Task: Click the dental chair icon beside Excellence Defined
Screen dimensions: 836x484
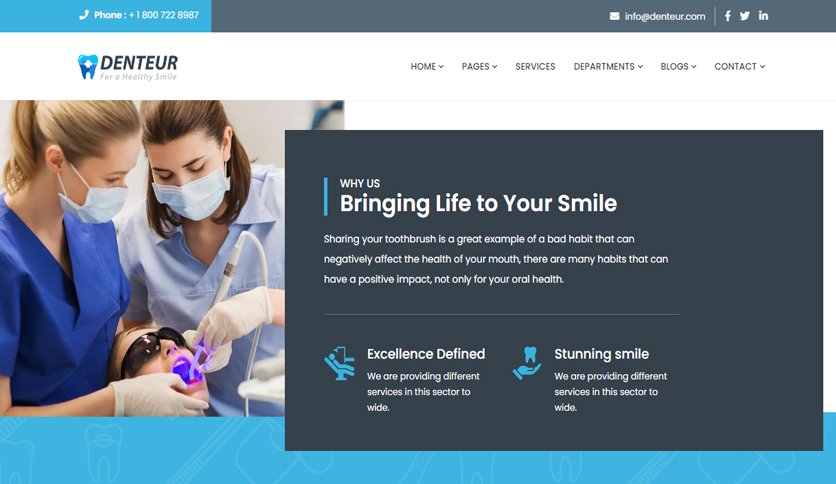Action: (x=340, y=363)
